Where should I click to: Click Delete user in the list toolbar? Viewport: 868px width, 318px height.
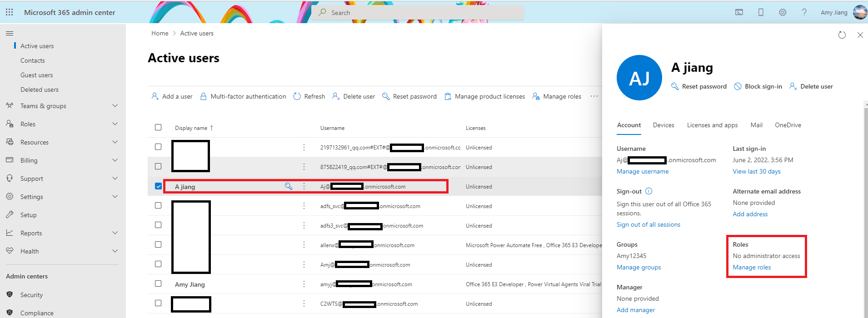(x=354, y=96)
